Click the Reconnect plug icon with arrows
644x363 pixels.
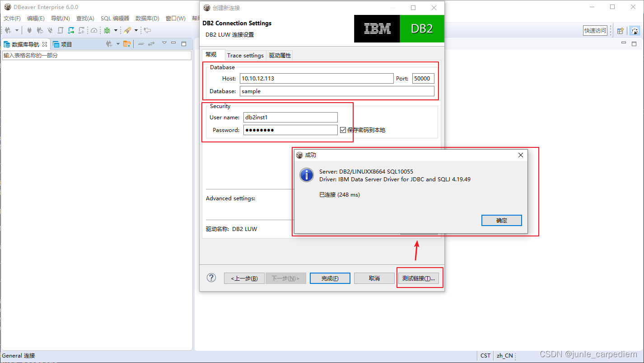coord(40,30)
